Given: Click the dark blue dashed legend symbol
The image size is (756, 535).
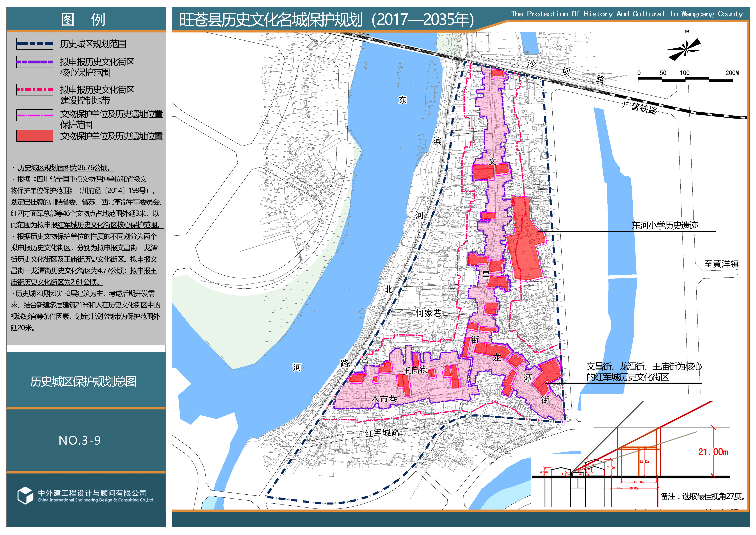Looking at the screenshot, I should 35,43.
